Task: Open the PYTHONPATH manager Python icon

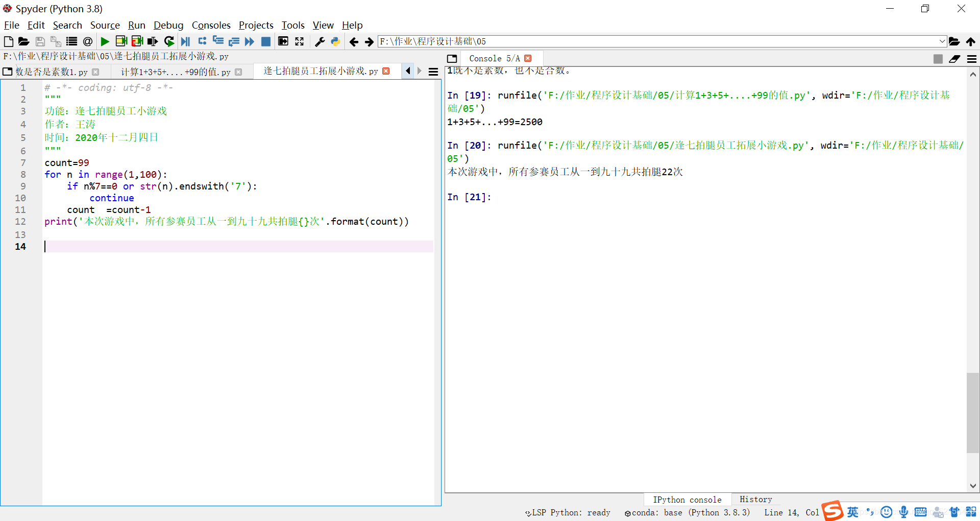Action: click(x=335, y=41)
